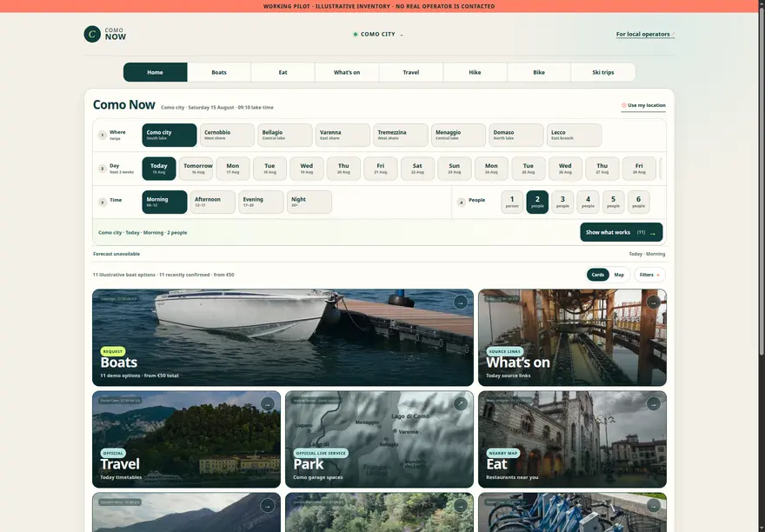The width and height of the screenshot is (765, 532).
Task: Select Como city as location
Action: click(170, 136)
